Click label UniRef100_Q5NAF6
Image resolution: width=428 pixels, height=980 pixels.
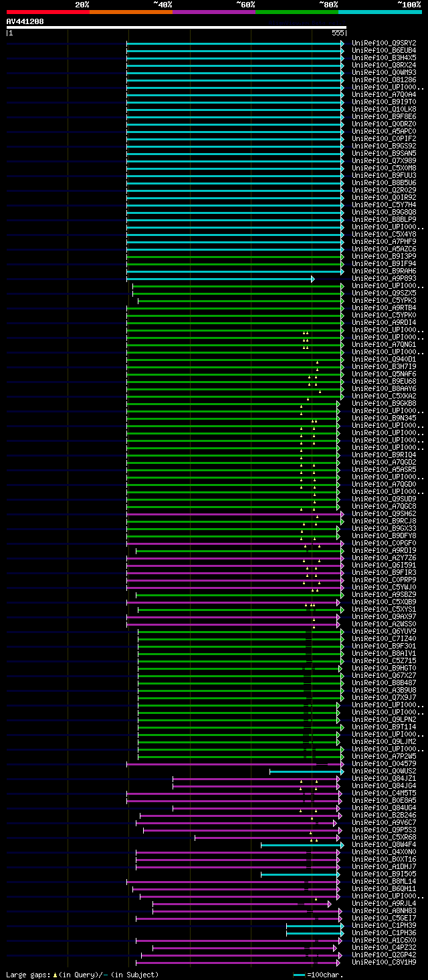384,374
